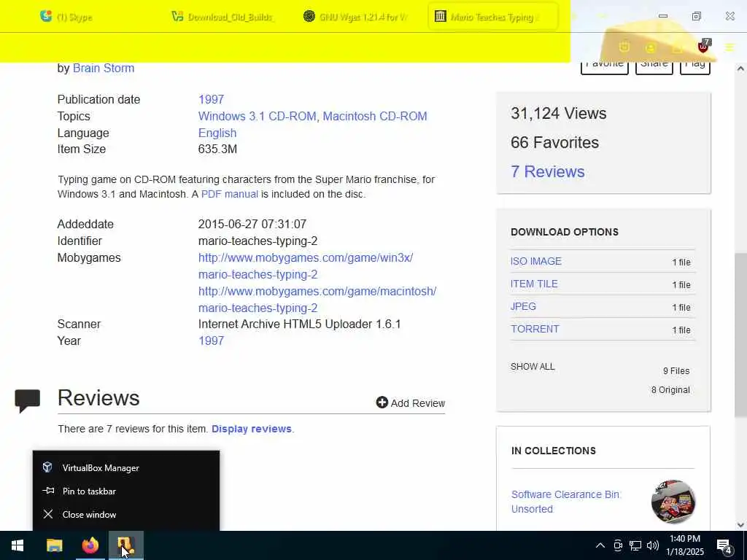Click the English language link
The height and width of the screenshot is (560, 747).
coord(217,133)
